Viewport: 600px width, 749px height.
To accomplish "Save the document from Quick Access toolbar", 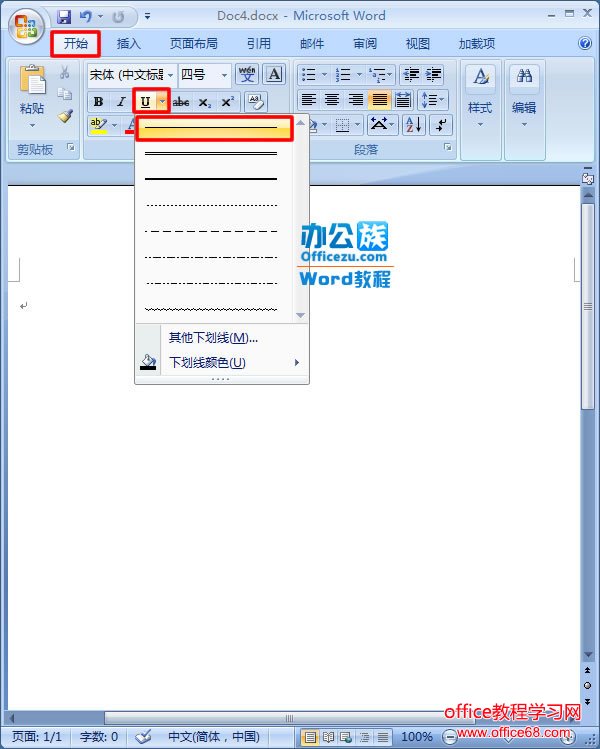I will tap(64, 17).
